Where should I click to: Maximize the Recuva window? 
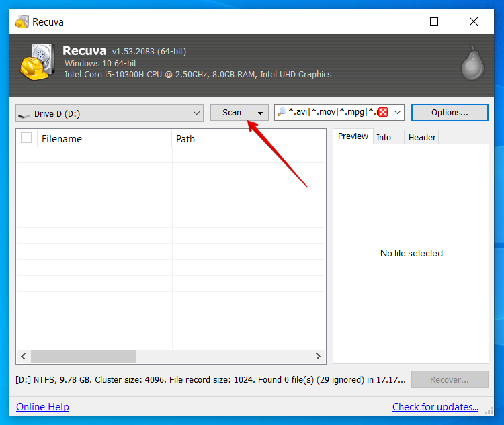coord(434,21)
